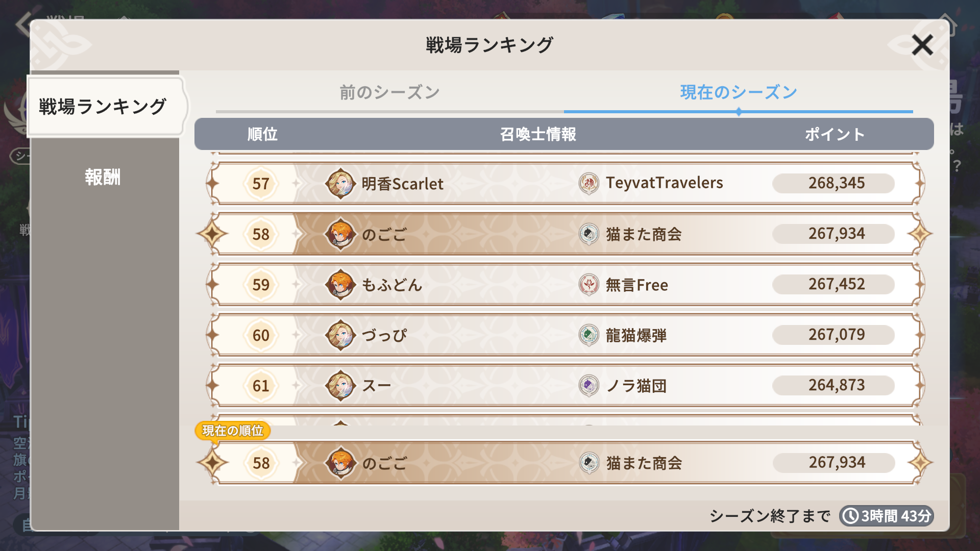Image resolution: width=980 pixels, height=551 pixels.
Task: Switch to 前のシーズン tab
Action: click(389, 92)
